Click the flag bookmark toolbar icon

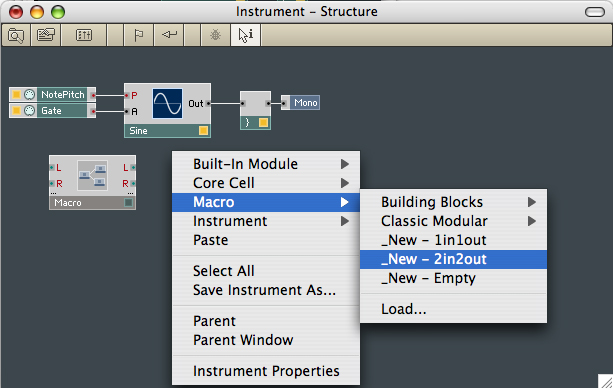pyautogui.click(x=138, y=36)
